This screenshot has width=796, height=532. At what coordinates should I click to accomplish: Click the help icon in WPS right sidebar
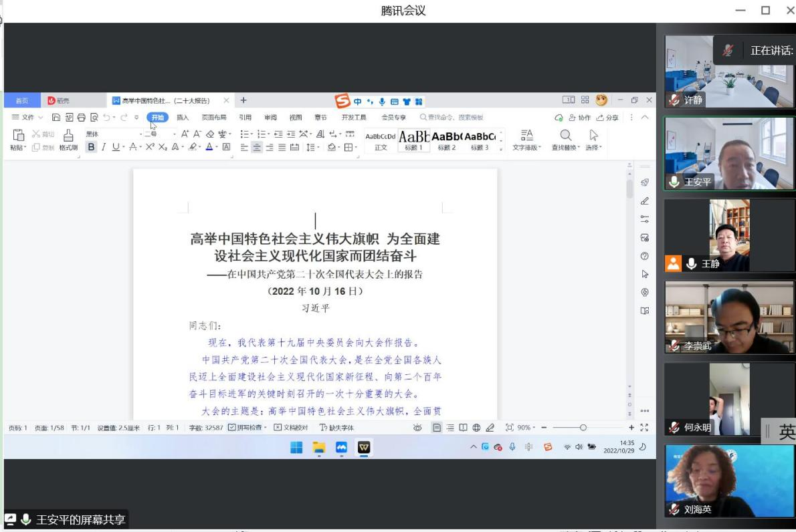tap(645, 256)
